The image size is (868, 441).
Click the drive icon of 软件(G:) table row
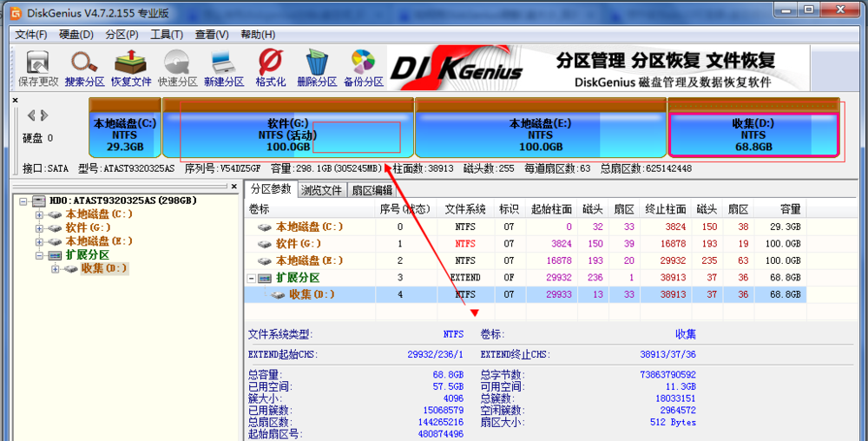tap(265, 244)
